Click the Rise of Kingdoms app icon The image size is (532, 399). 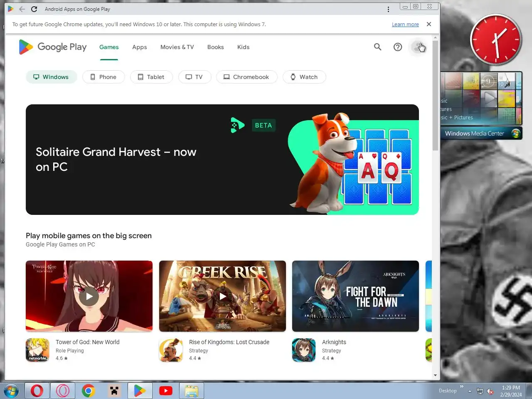pyautogui.click(x=171, y=350)
